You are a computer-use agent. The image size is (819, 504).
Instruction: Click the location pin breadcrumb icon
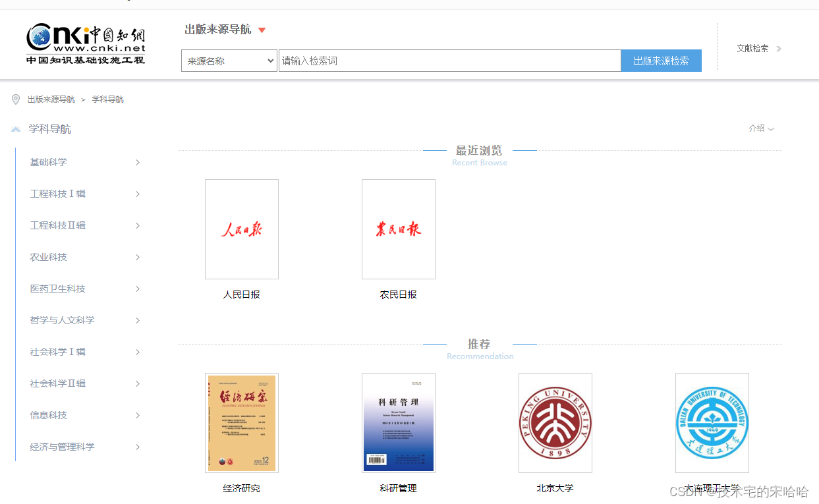pyautogui.click(x=16, y=99)
